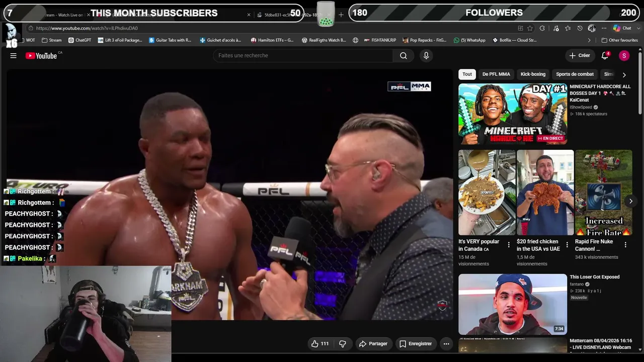Click the YouTube search field

303,56
